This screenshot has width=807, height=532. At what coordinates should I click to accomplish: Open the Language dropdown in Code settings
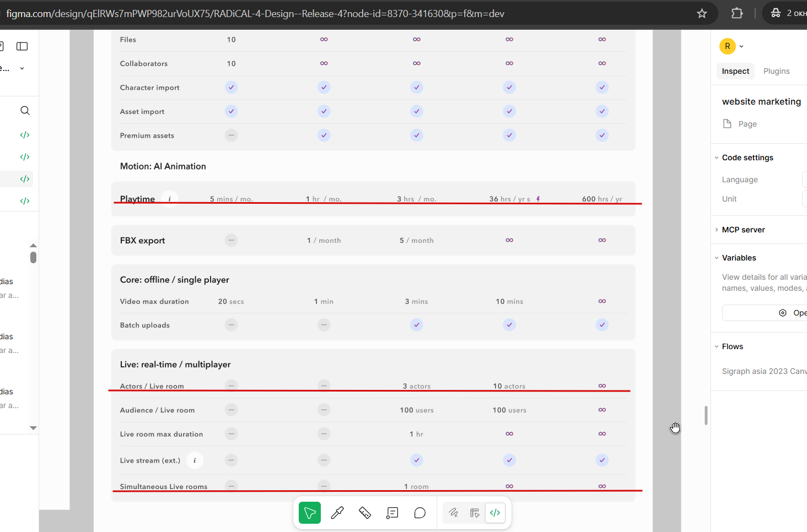[804, 180]
